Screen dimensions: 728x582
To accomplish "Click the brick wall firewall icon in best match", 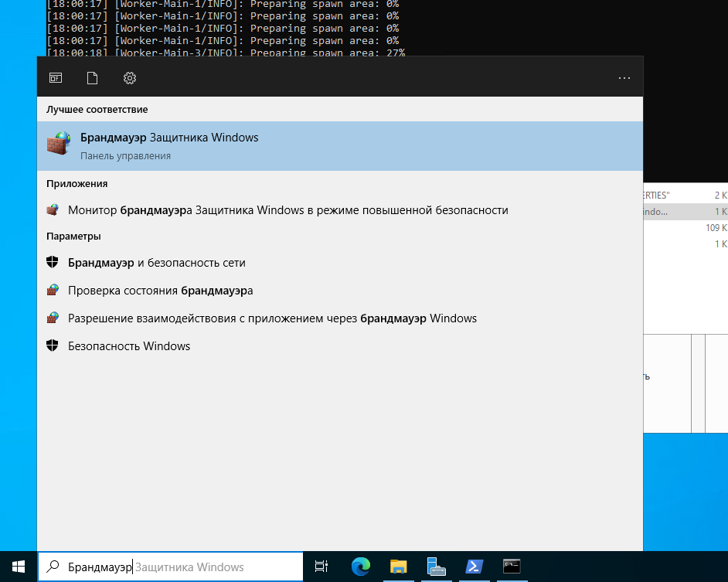I will (59, 143).
